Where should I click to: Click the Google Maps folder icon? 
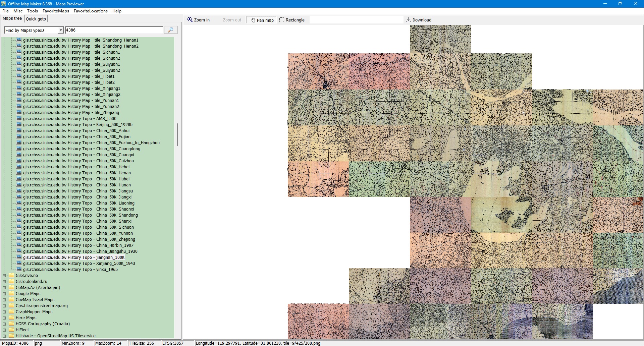coord(12,294)
